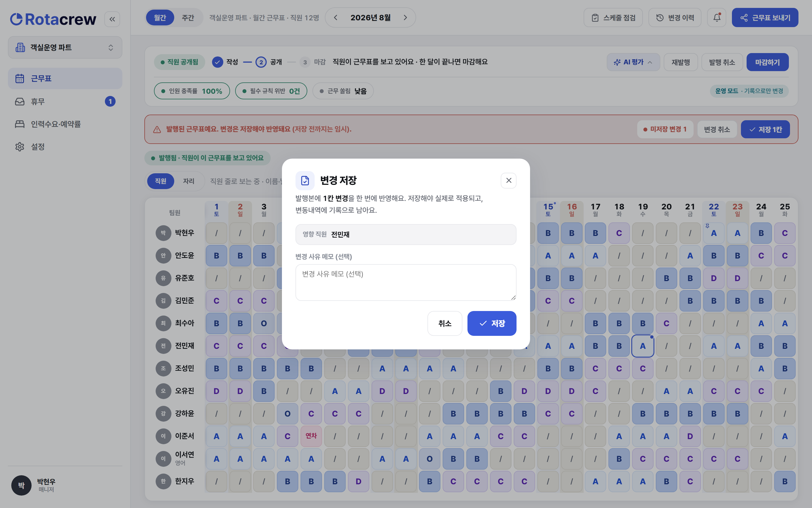Click 강하윤's O cell
Viewport: 812px width, 508px height.
pyautogui.click(x=288, y=413)
